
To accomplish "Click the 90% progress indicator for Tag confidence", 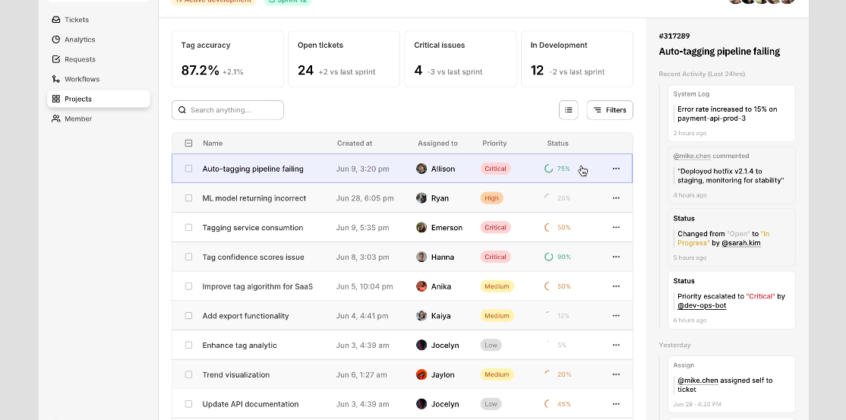I will tap(557, 257).
